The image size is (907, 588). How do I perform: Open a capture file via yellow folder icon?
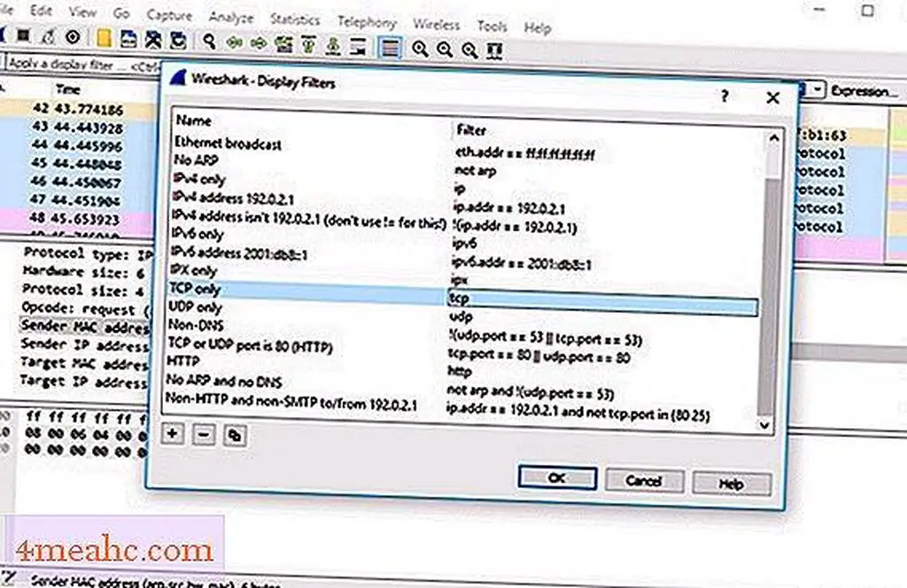[x=105, y=38]
